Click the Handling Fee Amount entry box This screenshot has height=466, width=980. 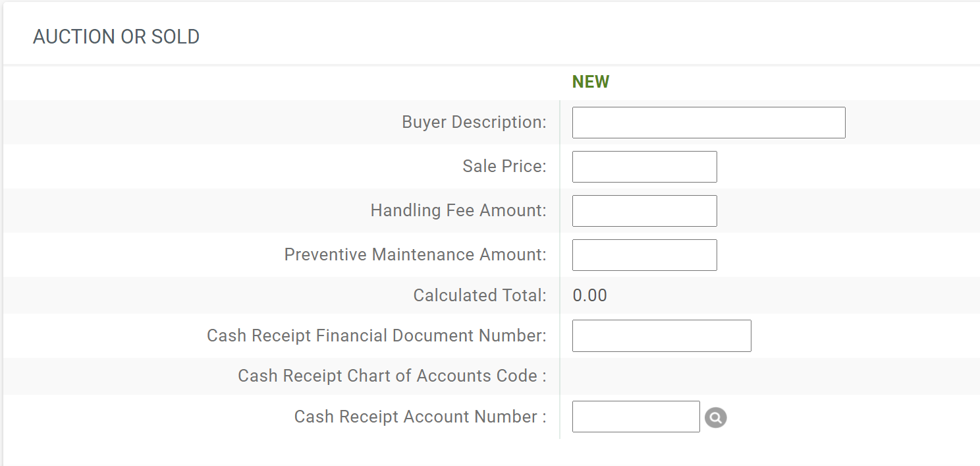tap(643, 210)
